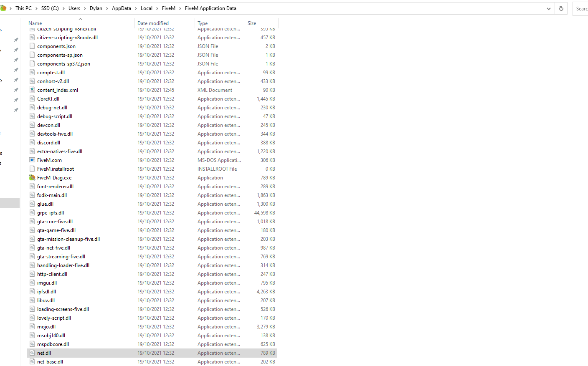588x366 pixels.
Task: Click the components.json file icon
Action: tap(32, 46)
